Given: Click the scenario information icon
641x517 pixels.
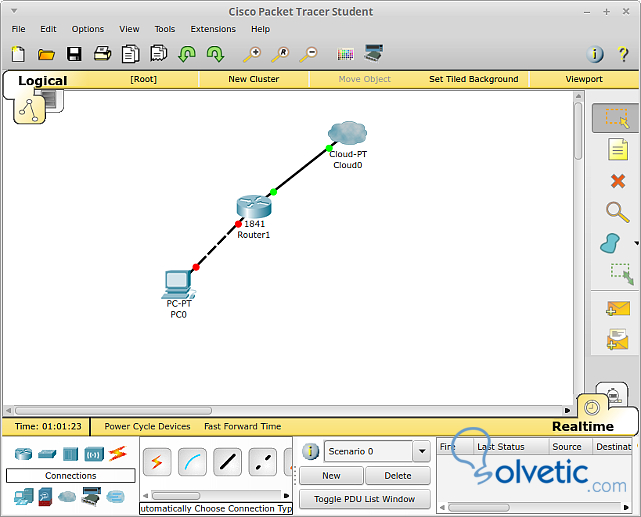Looking at the screenshot, I should [311, 452].
